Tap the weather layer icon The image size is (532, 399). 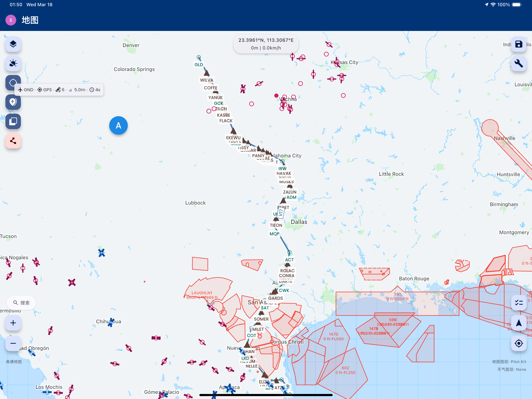(x=13, y=63)
